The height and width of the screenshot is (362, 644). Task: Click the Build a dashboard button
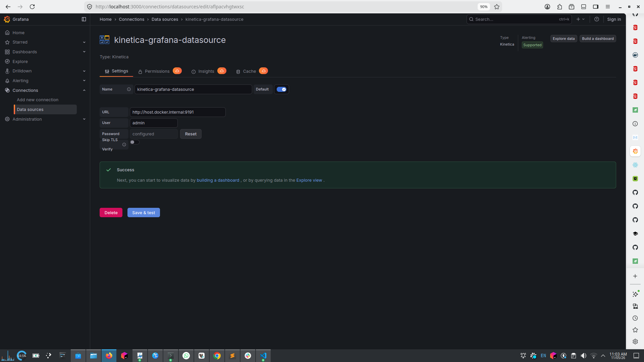pos(598,39)
